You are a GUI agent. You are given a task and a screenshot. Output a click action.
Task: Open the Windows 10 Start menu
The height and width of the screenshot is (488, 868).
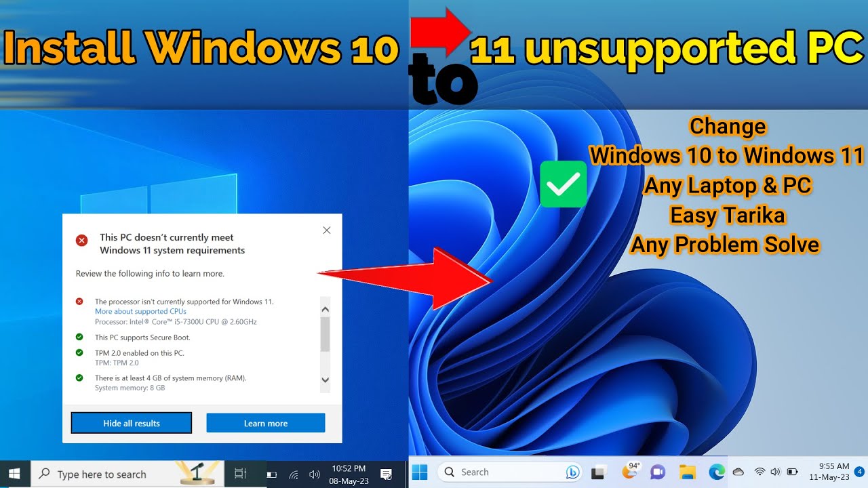(x=14, y=474)
